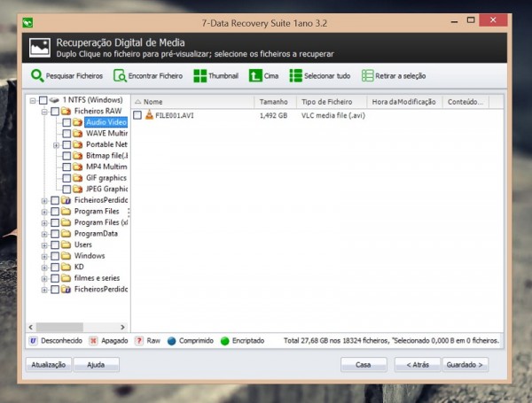Click the media picture icon in header
Image resolution: width=532 pixels, height=403 pixels.
40,48
